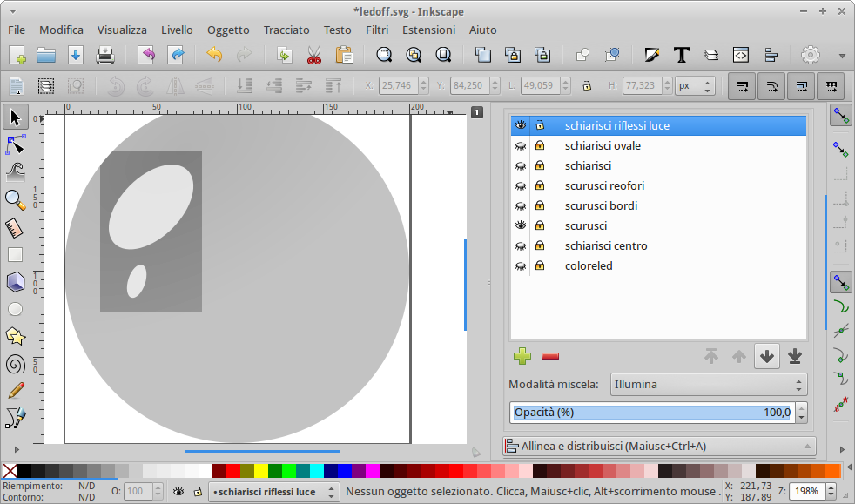This screenshot has width=855, height=504.
Task: Pick a red swatch from the color palette
Action: [x=232, y=471]
